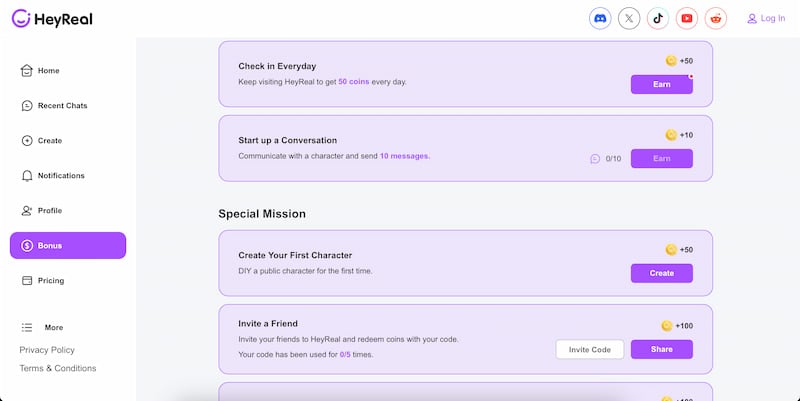Screen dimensions: 800x401
Task: Click Share for Invite a Friend
Action: (662, 349)
